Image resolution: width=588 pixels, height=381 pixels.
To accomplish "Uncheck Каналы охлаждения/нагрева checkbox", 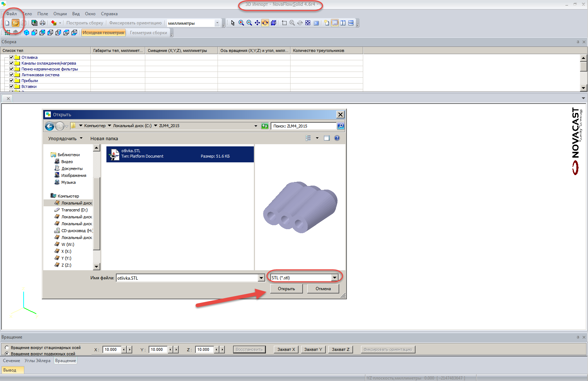I will pyautogui.click(x=11, y=63).
